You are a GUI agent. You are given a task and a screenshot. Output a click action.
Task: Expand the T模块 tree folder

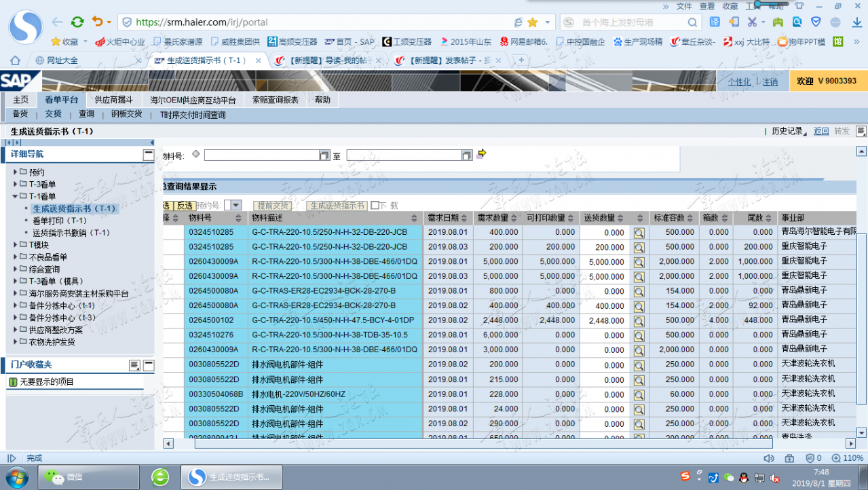click(16, 244)
